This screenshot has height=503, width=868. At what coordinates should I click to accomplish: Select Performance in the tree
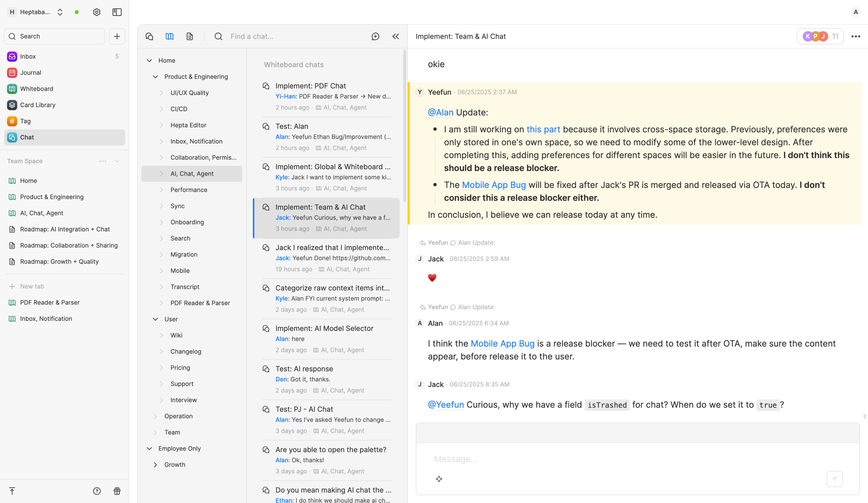[192, 190]
